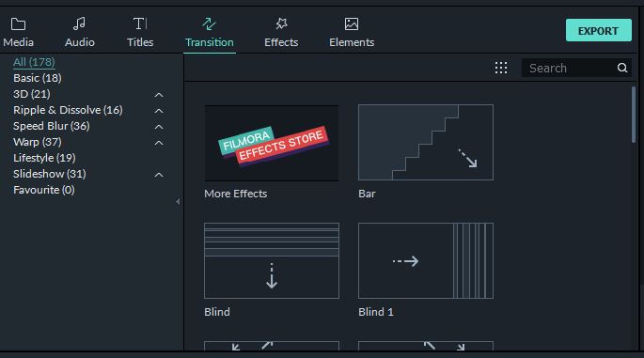Click the search magnifier icon

(x=622, y=68)
